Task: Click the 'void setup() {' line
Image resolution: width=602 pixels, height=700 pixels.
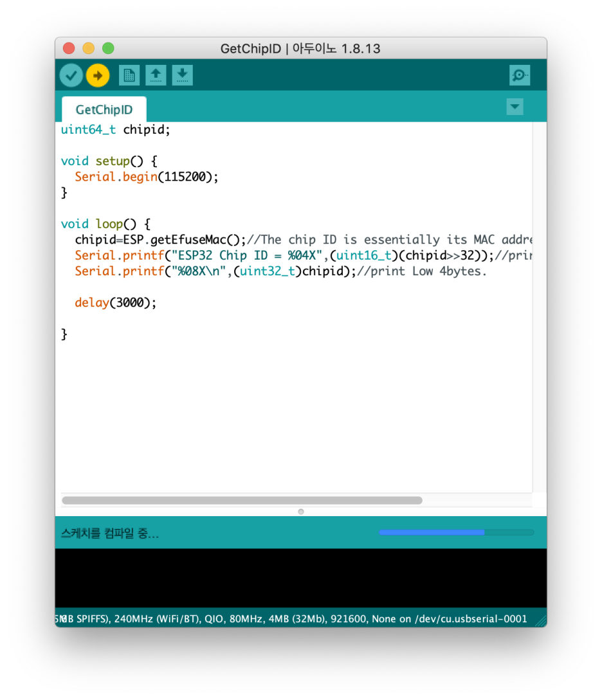Action: tap(109, 161)
